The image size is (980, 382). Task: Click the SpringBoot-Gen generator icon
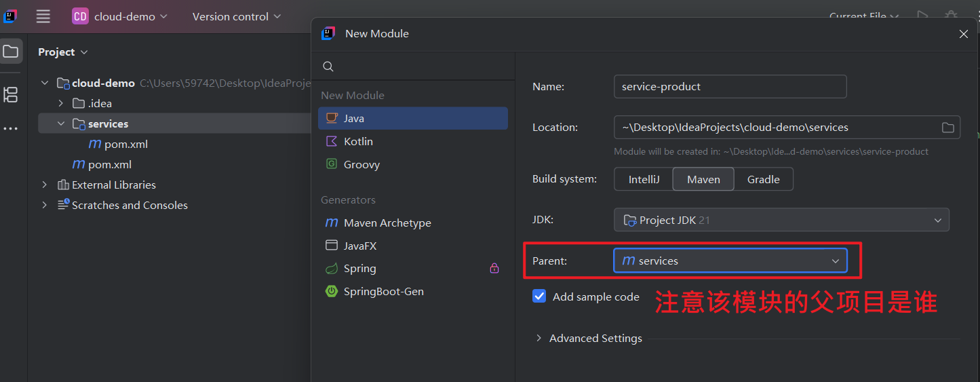coord(332,291)
